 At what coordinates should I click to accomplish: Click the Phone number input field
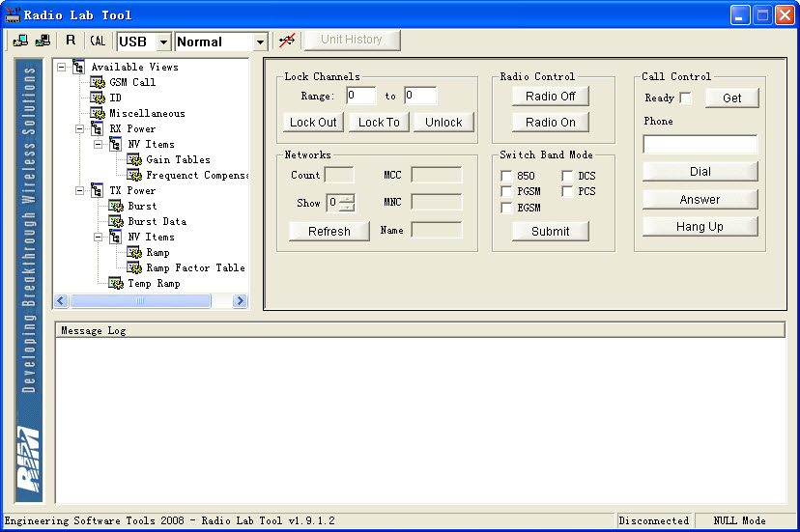pyautogui.click(x=700, y=144)
